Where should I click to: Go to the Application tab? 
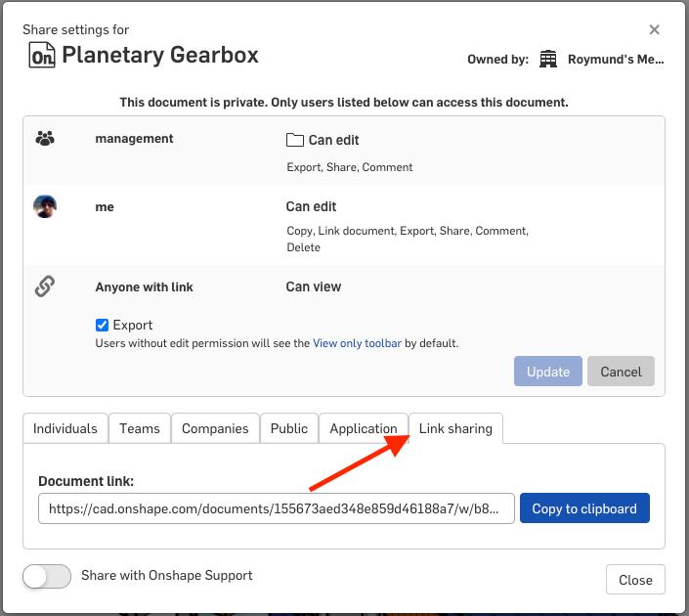[x=364, y=428]
